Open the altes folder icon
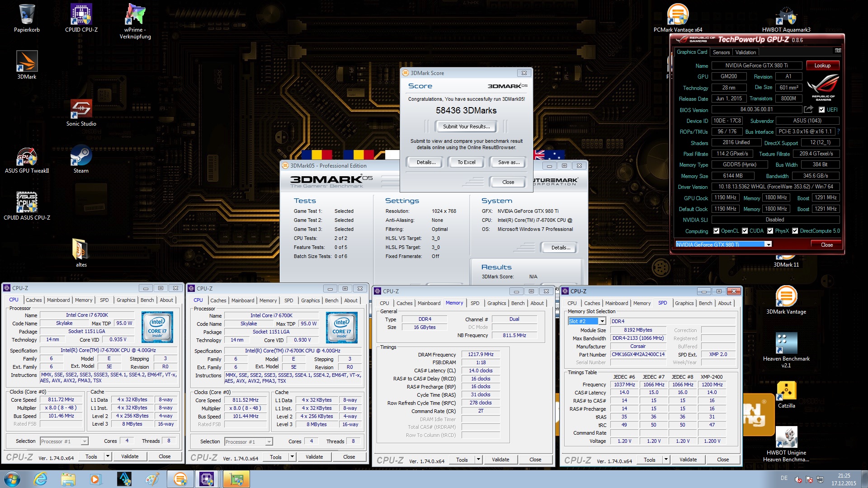 click(x=81, y=253)
